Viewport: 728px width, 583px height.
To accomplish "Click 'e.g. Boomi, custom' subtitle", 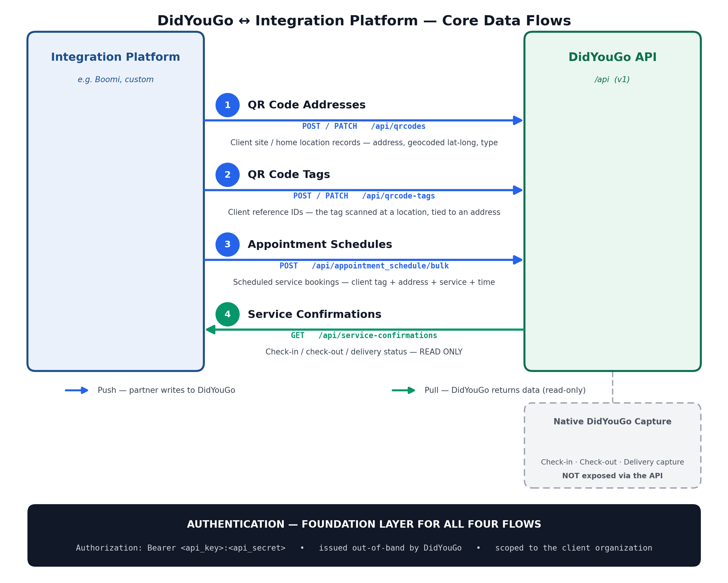I will tap(116, 80).
